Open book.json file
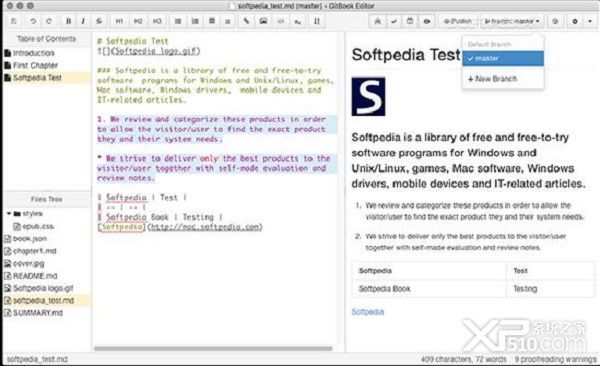Image resolution: width=600 pixels, height=366 pixels. coord(30,239)
